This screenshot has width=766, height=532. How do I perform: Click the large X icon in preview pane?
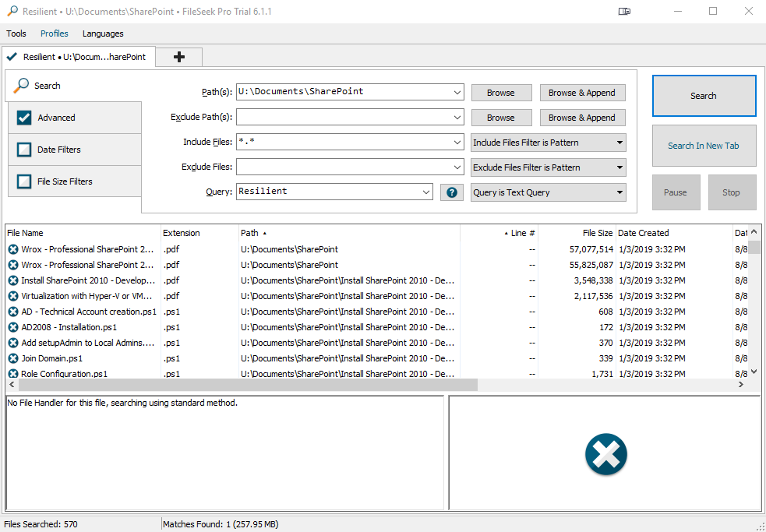tap(605, 454)
